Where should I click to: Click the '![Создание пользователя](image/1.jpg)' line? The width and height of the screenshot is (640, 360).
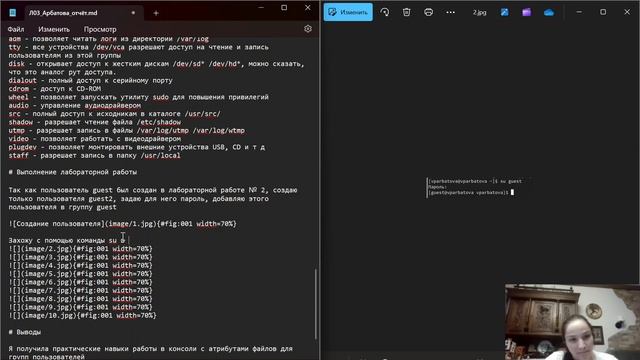click(122, 224)
